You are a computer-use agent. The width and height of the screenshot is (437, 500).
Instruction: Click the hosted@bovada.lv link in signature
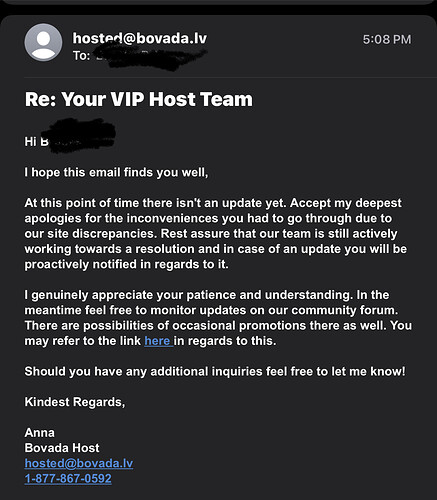(79, 463)
